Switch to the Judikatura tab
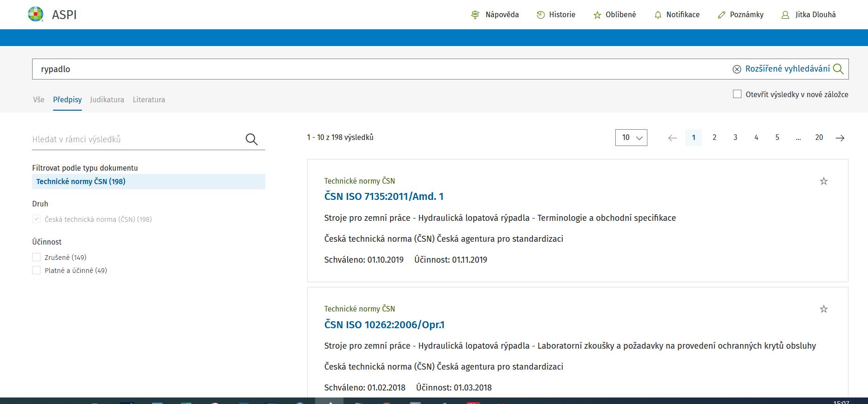This screenshot has height=404, width=868. click(107, 99)
